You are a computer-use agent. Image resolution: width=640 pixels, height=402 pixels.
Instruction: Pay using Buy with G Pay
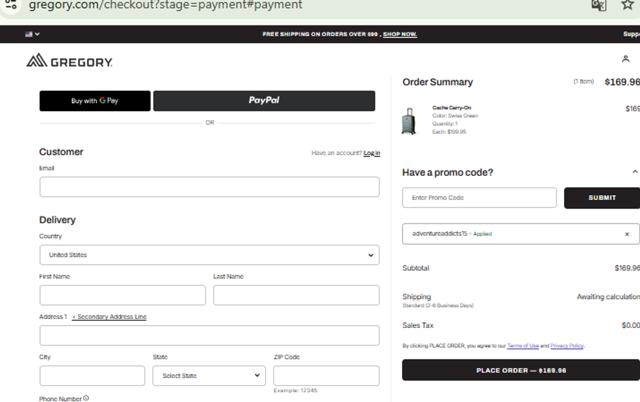(x=95, y=101)
